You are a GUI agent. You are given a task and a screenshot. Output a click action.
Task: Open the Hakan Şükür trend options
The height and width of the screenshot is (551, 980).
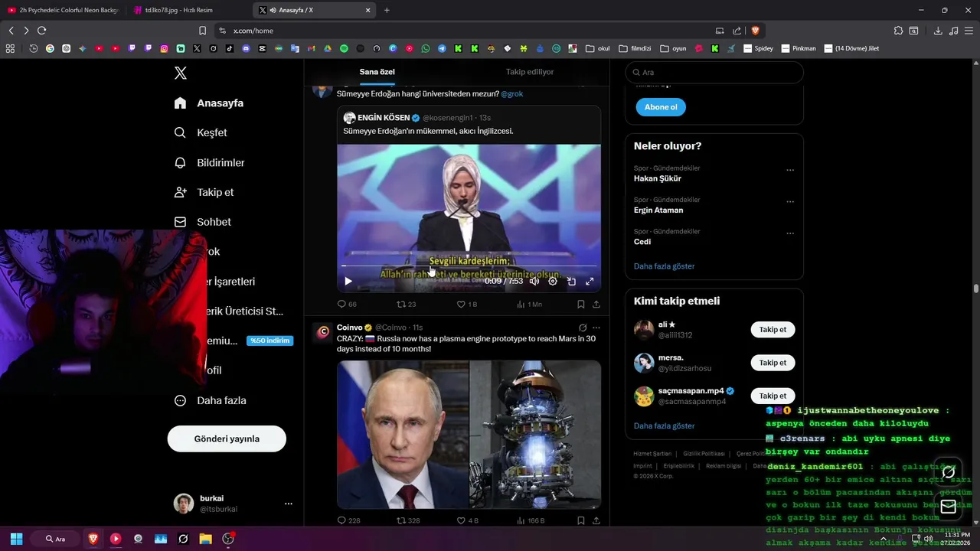pos(790,170)
